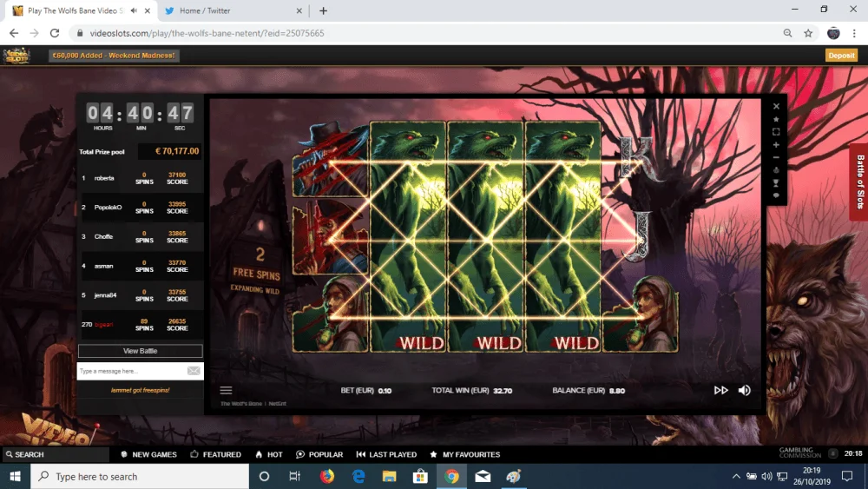This screenshot has width=868, height=489.
Task: Open Microsoft Store from the taskbar
Action: click(x=420, y=476)
